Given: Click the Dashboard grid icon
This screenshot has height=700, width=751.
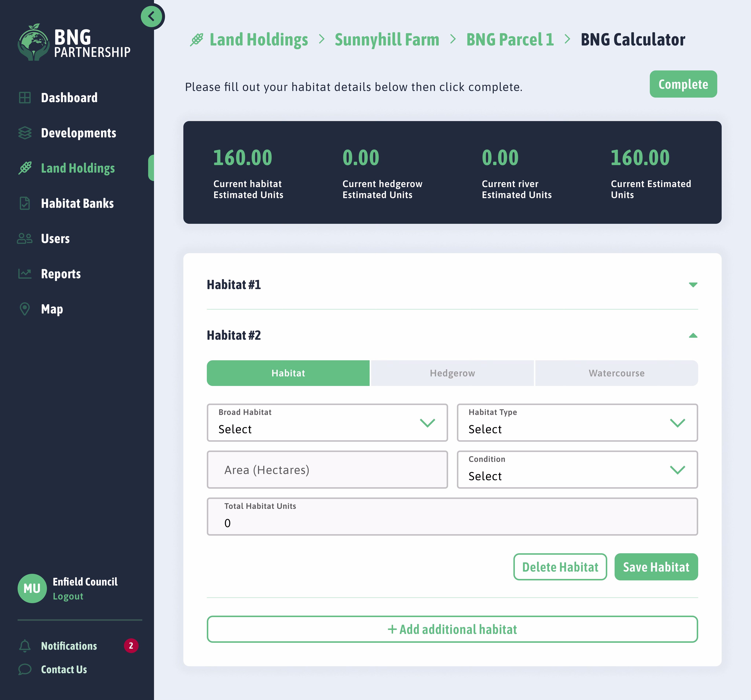Looking at the screenshot, I should 25,98.
